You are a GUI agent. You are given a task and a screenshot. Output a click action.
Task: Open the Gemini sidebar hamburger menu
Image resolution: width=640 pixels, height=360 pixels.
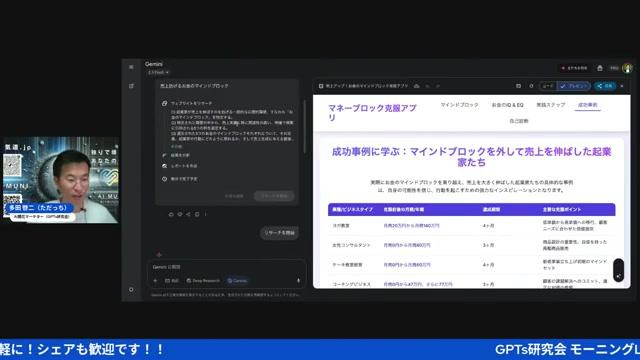pos(131,67)
